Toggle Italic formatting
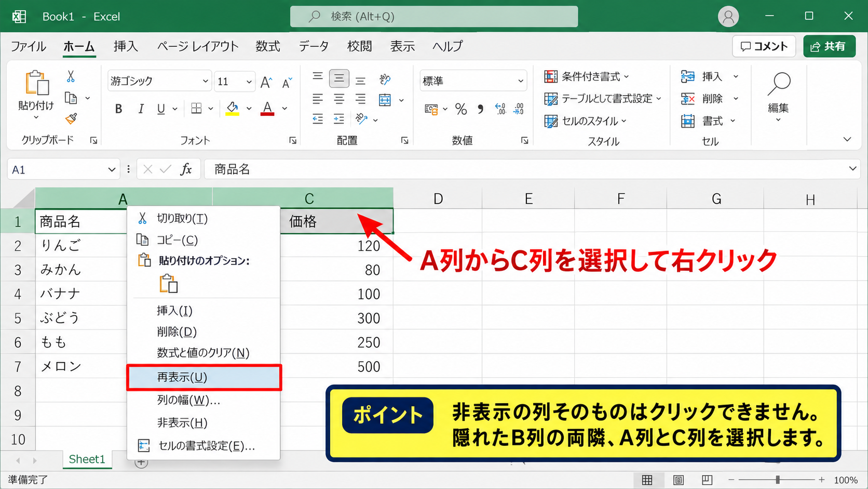Viewport: 868px width, 489px height. [x=141, y=109]
